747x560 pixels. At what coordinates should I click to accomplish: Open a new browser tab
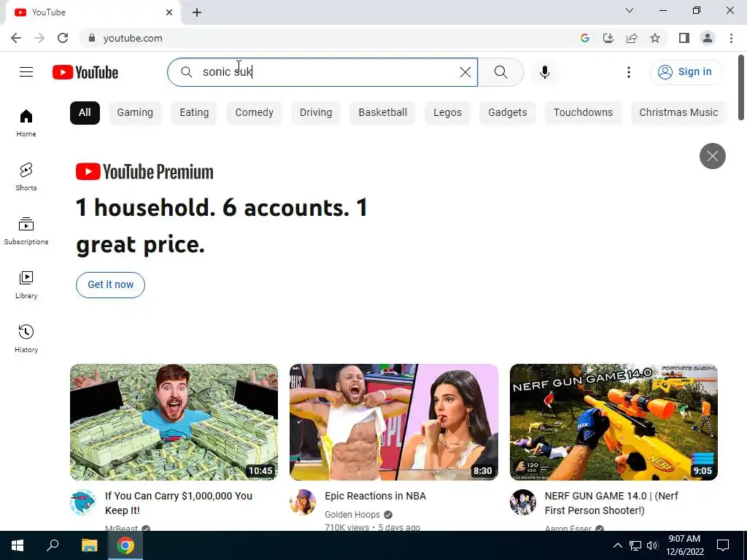coord(197,12)
